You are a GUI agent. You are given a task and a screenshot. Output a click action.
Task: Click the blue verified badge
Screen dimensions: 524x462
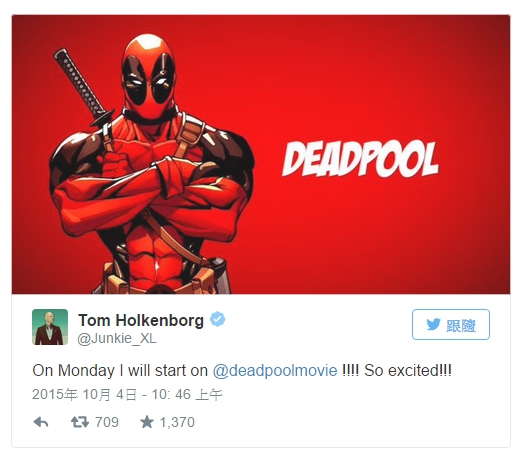coord(217,319)
